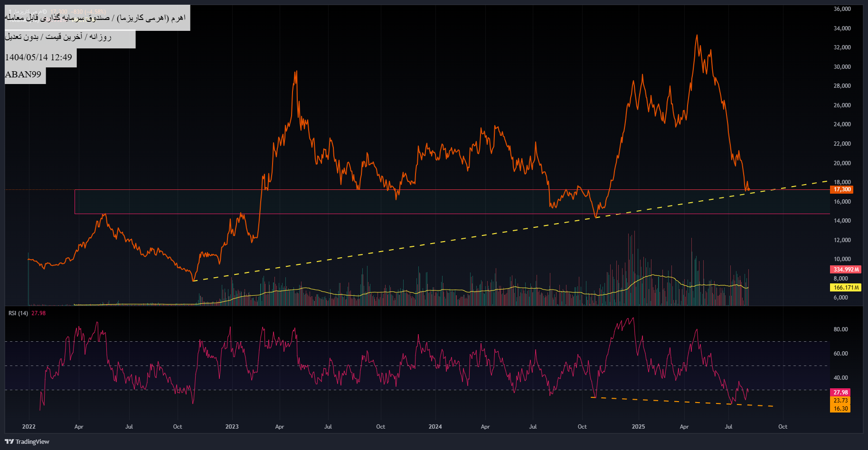The image size is (868, 450).
Task: Click the 12,000 price axis label
Action: pos(842,240)
